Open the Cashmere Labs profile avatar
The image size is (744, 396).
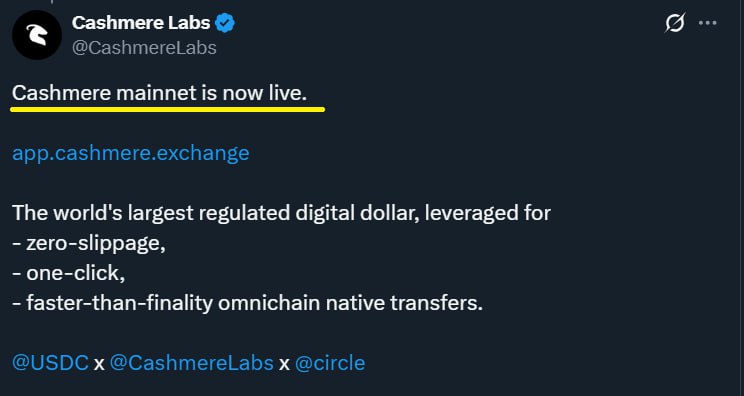click(37, 35)
